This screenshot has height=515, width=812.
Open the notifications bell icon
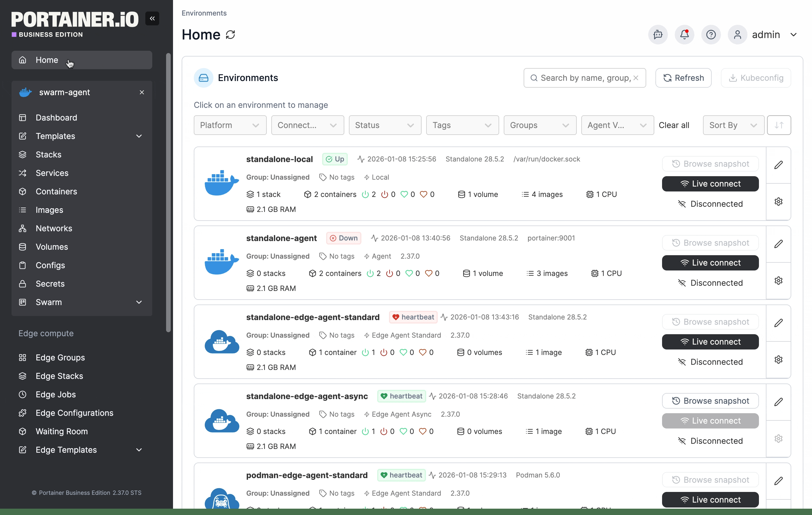coord(684,34)
